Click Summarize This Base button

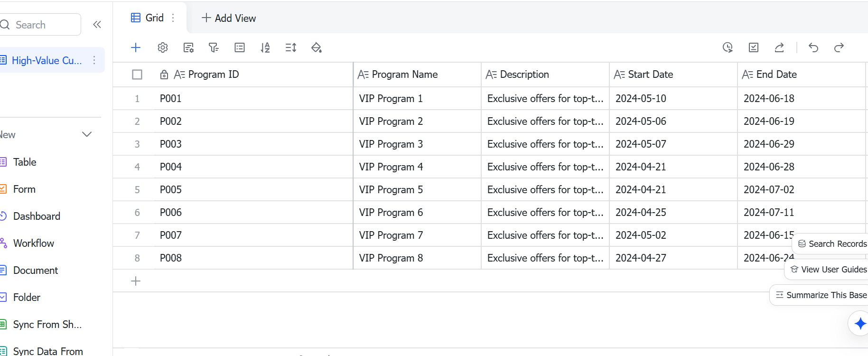click(x=820, y=295)
